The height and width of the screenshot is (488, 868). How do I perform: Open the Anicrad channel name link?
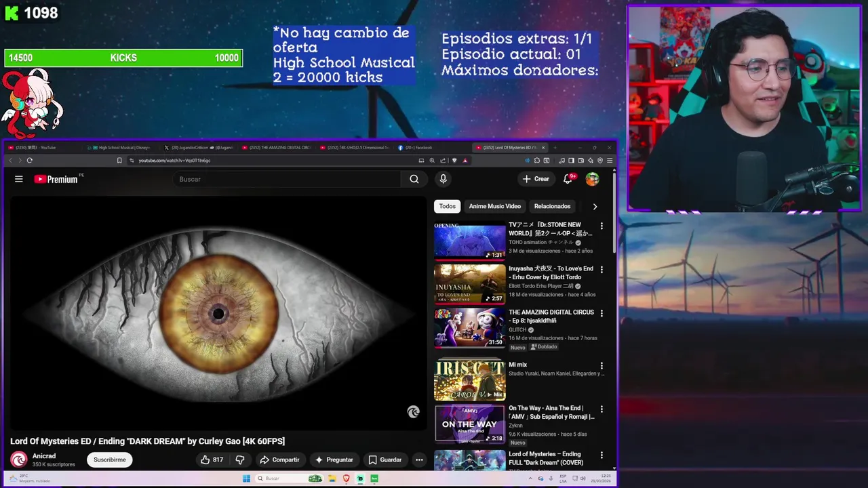point(44,456)
